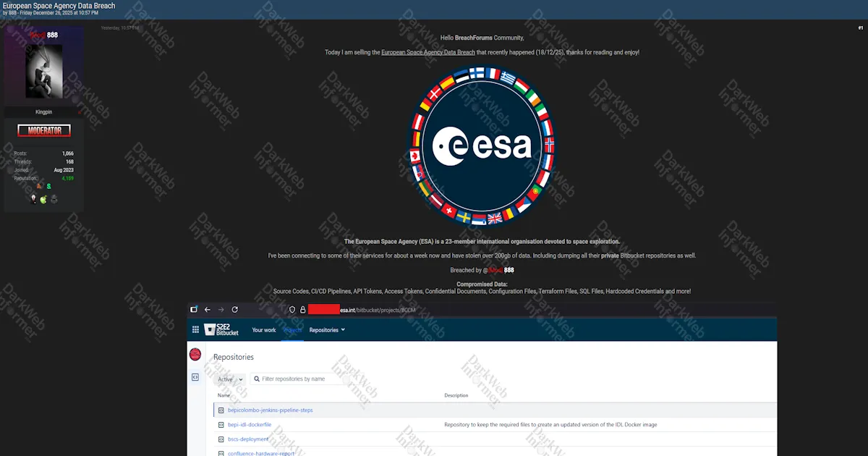Click the magnifier icon in the filter field

point(257,379)
